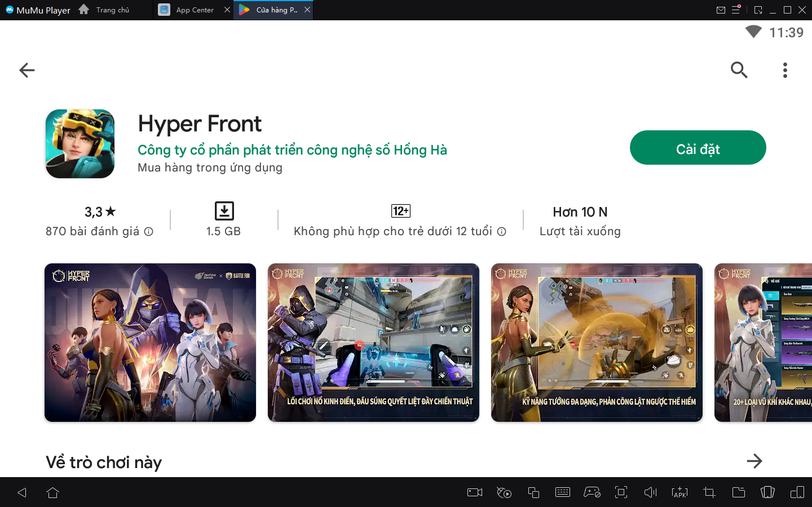
Task: Click the 11:39 clock
Action: point(787,33)
